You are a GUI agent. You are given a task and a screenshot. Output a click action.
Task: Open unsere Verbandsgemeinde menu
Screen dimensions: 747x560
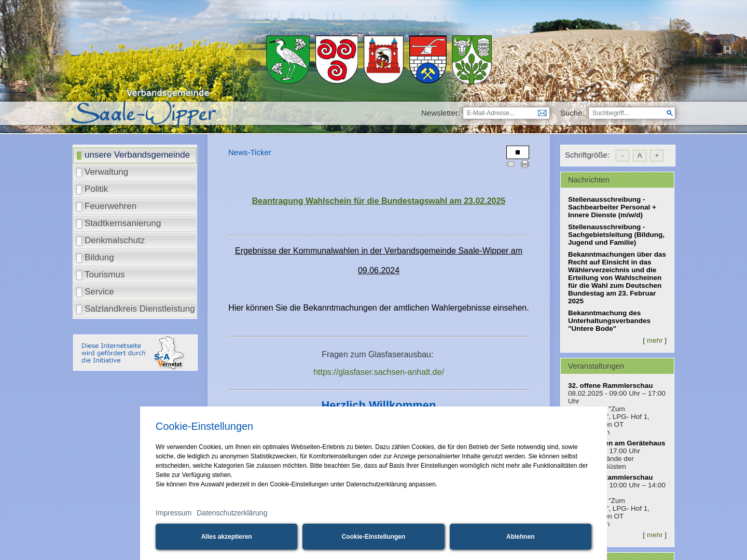pos(135,155)
